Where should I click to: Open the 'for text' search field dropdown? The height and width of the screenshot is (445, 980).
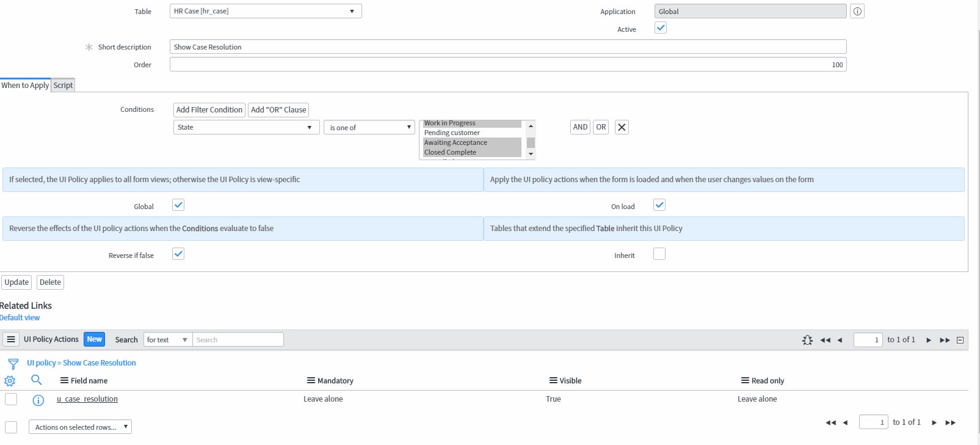pos(168,339)
